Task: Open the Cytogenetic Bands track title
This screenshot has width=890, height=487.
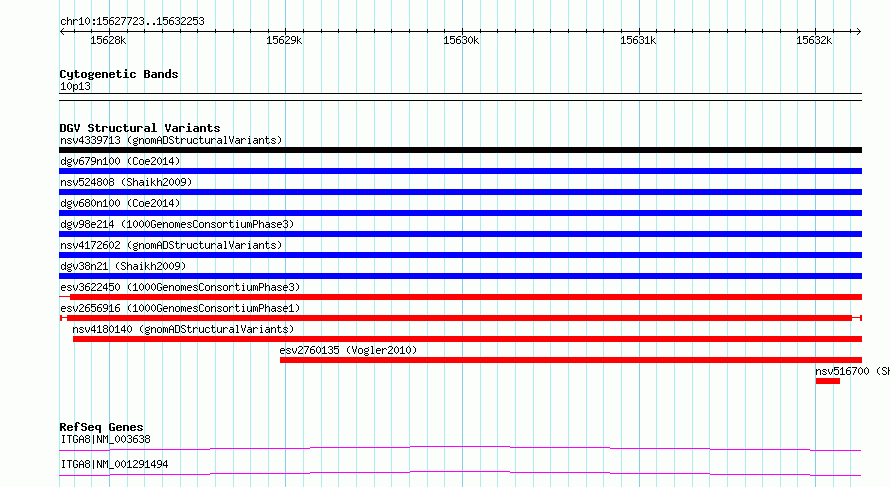Action: (119, 74)
